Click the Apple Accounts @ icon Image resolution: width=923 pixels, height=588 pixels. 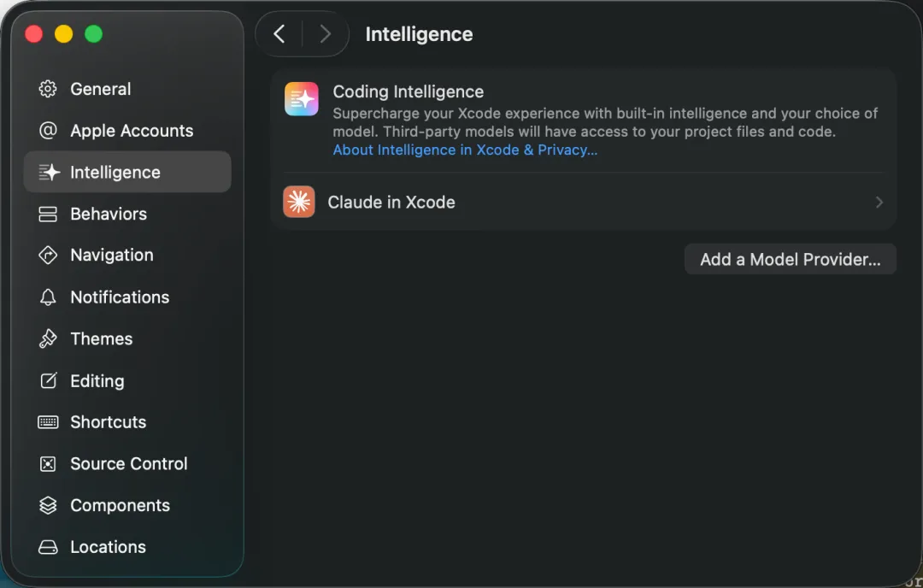(48, 131)
